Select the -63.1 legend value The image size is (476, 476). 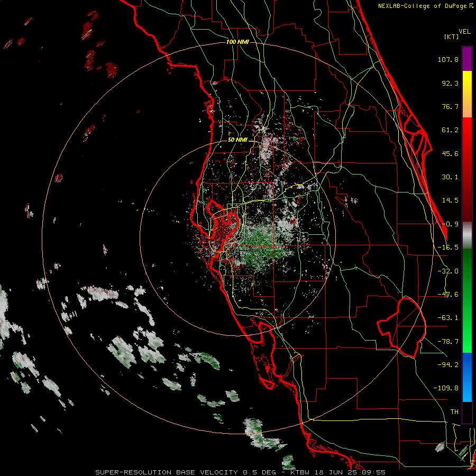448,318
